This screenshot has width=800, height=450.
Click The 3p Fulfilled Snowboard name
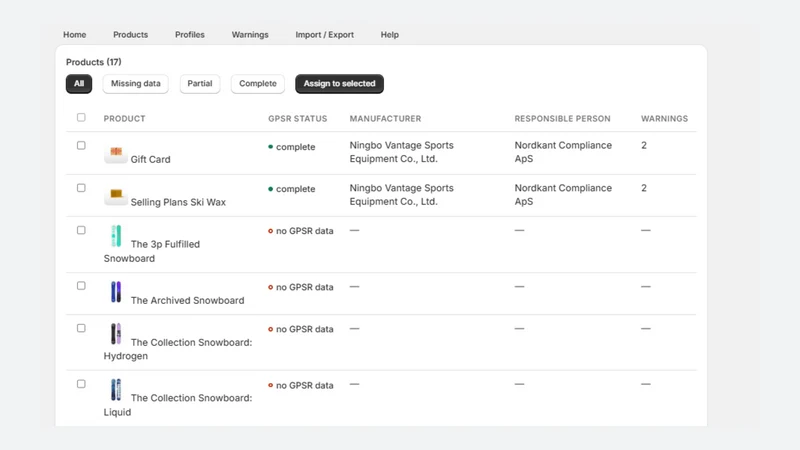(x=152, y=251)
